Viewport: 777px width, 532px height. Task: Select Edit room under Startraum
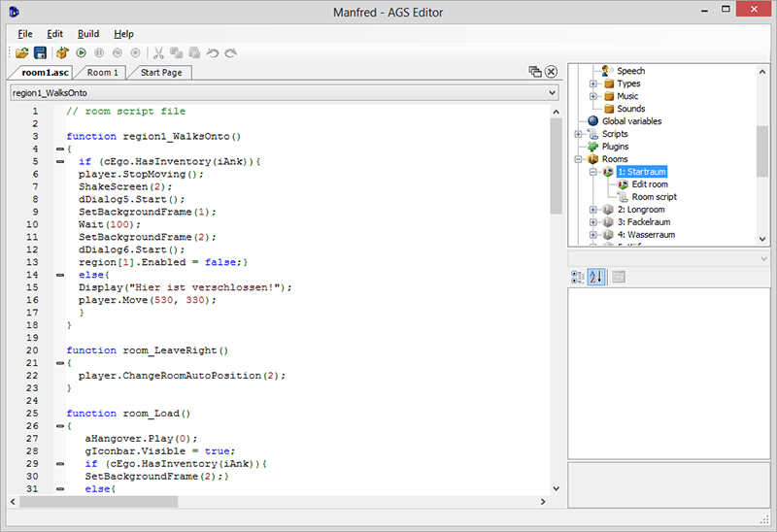[649, 184]
